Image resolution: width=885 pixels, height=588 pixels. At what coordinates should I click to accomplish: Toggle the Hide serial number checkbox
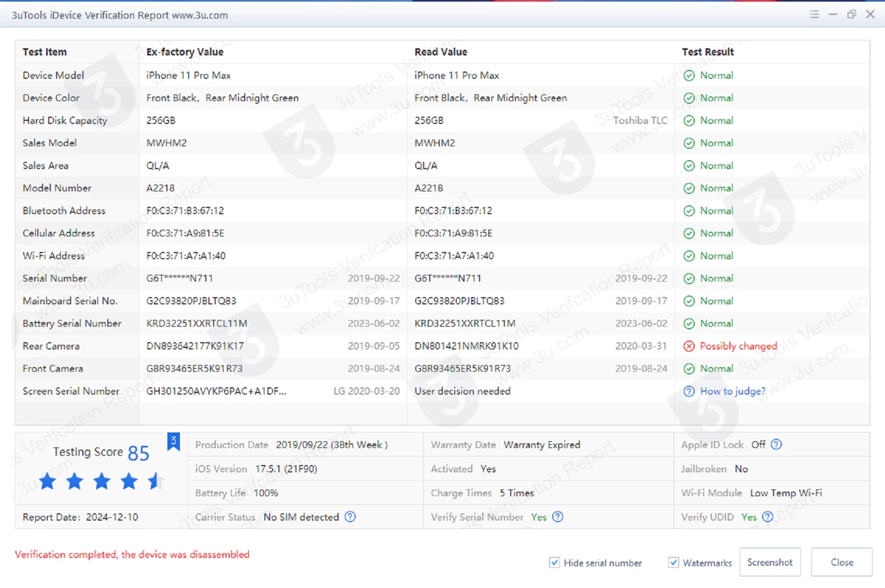555,563
